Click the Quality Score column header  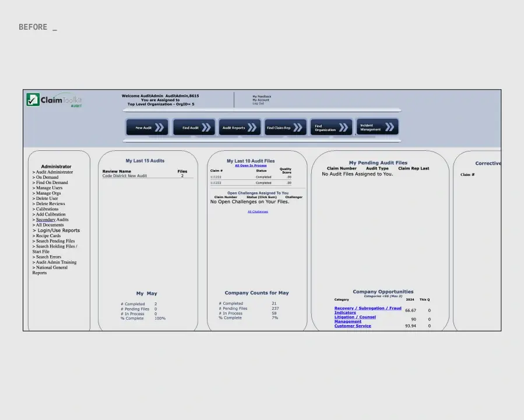(x=286, y=171)
